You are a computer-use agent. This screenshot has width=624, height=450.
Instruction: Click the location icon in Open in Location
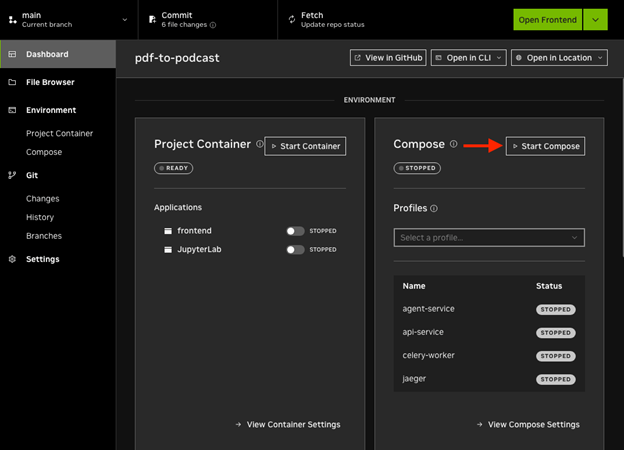[519, 58]
